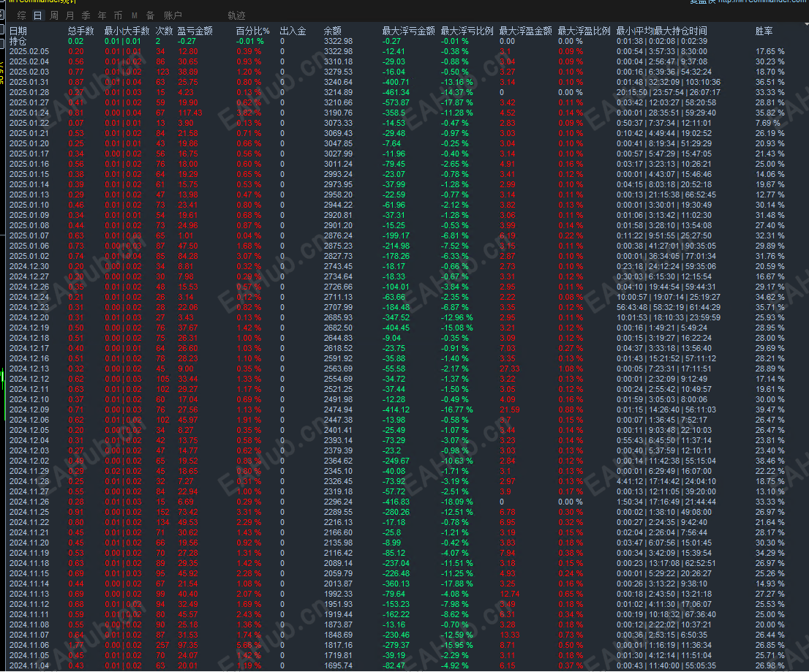Click the 盈亏金额 column header

coord(195,31)
